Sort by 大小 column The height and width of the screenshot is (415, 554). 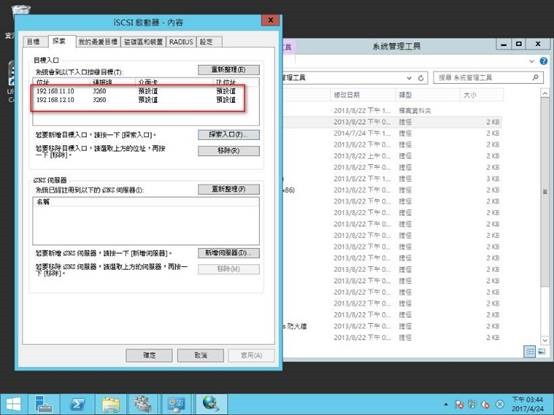pyautogui.click(x=482, y=95)
